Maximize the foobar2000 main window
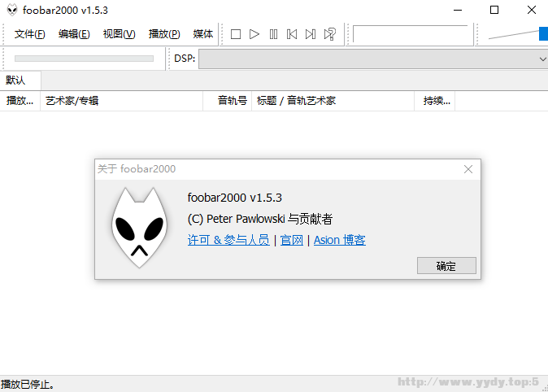548x392 pixels. click(494, 10)
